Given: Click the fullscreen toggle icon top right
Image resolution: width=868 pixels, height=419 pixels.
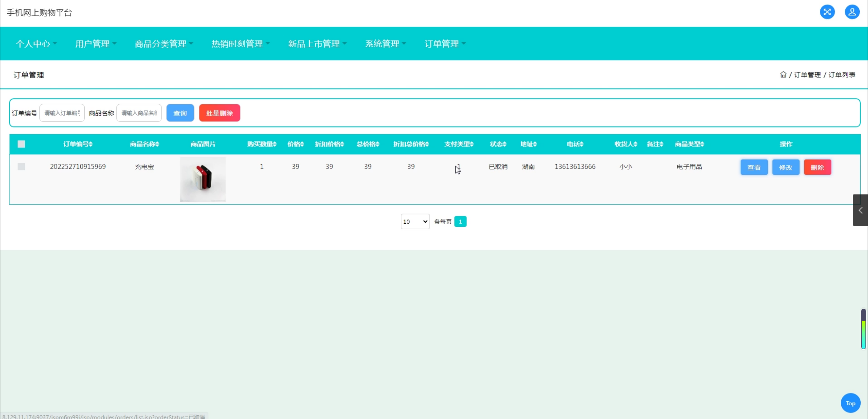Looking at the screenshot, I should tap(828, 12).
